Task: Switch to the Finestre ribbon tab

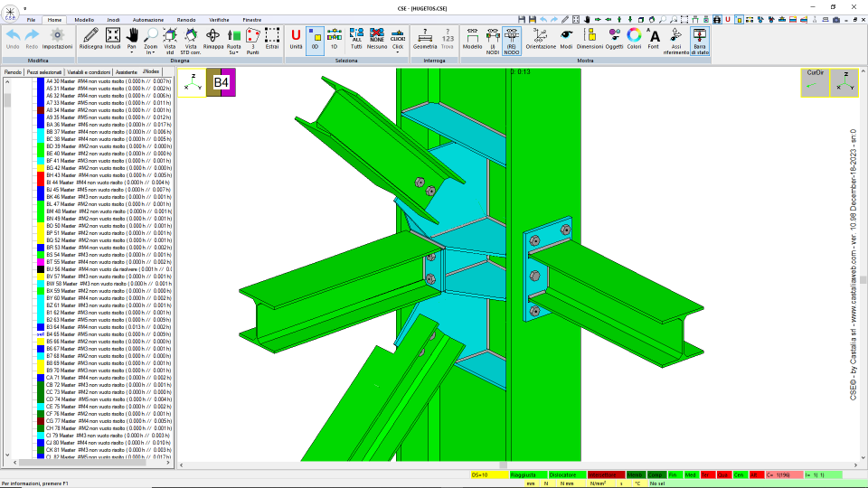Action: [x=252, y=20]
